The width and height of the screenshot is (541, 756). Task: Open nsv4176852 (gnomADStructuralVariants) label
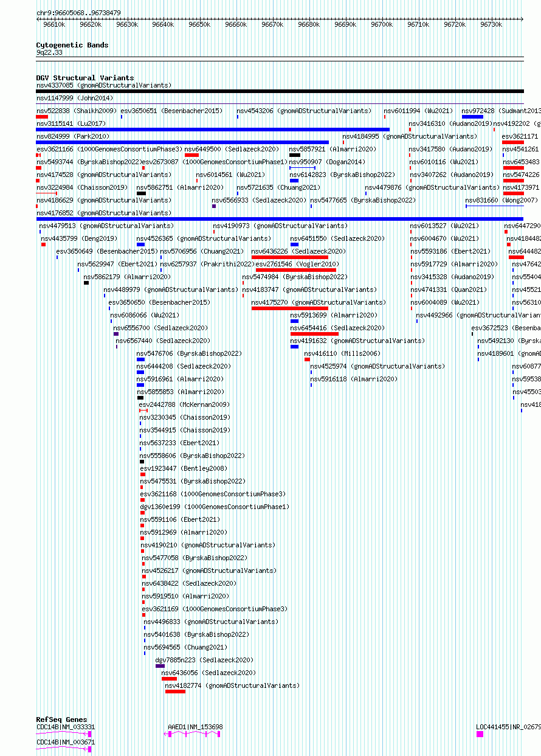tap(104, 213)
